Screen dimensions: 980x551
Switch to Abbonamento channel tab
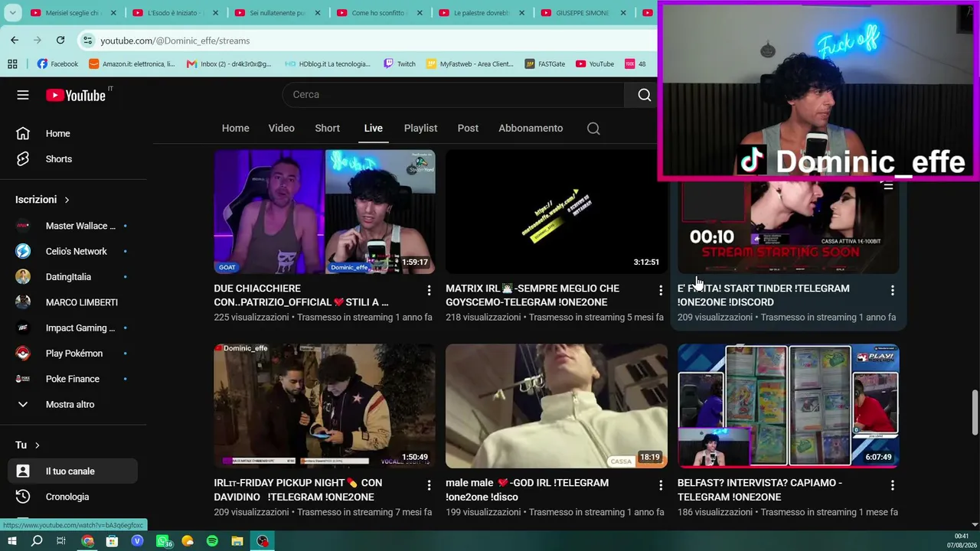pyautogui.click(x=531, y=129)
